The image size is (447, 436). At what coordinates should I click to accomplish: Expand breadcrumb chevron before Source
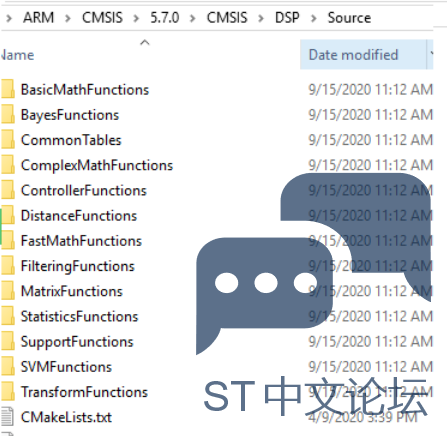[313, 18]
